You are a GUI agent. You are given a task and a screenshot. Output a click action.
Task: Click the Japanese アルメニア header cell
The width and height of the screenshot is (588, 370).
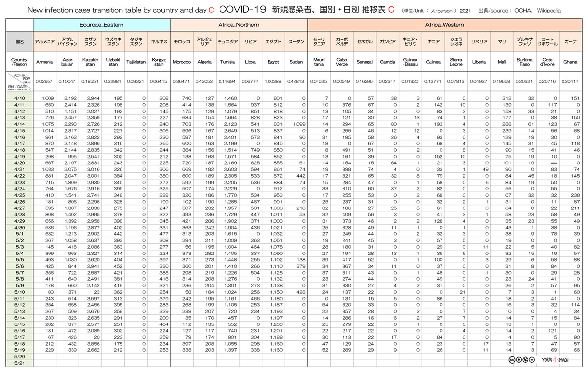(45, 42)
